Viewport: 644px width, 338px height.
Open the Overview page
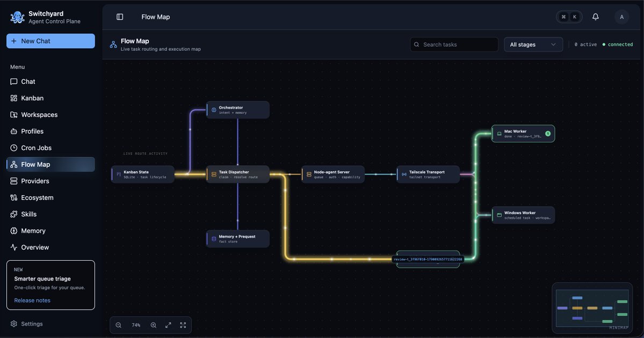coord(50,247)
